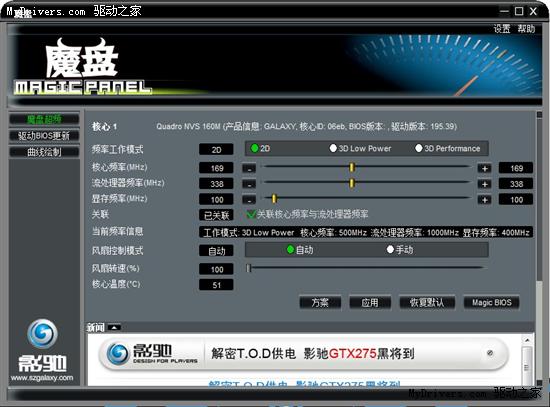This screenshot has width=550, height=407.
Task: Increase memory frequency with plus button
Action: pos(485,200)
